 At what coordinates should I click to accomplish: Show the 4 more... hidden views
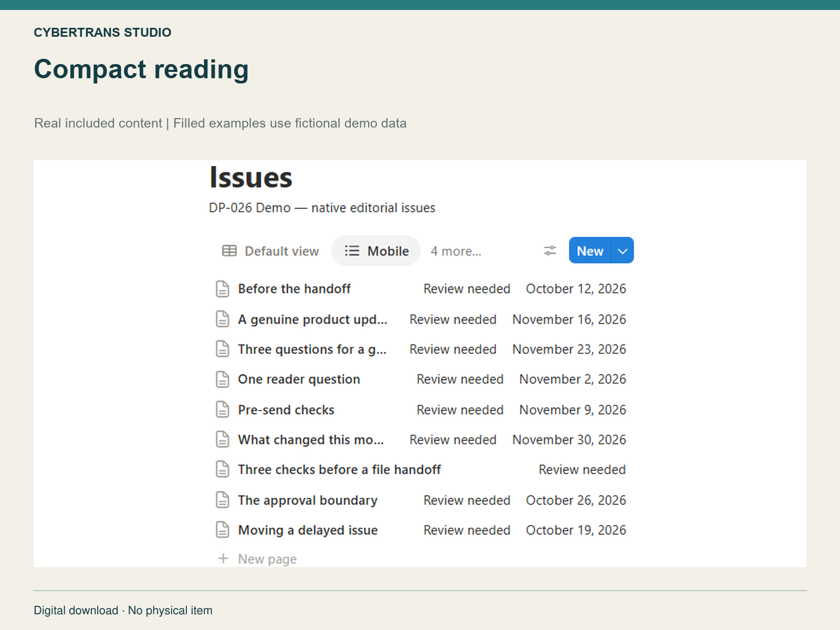tap(456, 251)
